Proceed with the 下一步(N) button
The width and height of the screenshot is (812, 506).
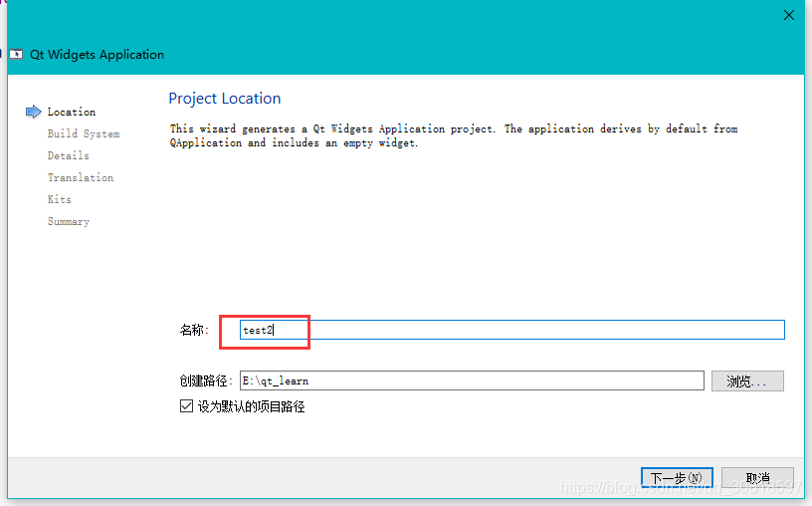pos(677,477)
